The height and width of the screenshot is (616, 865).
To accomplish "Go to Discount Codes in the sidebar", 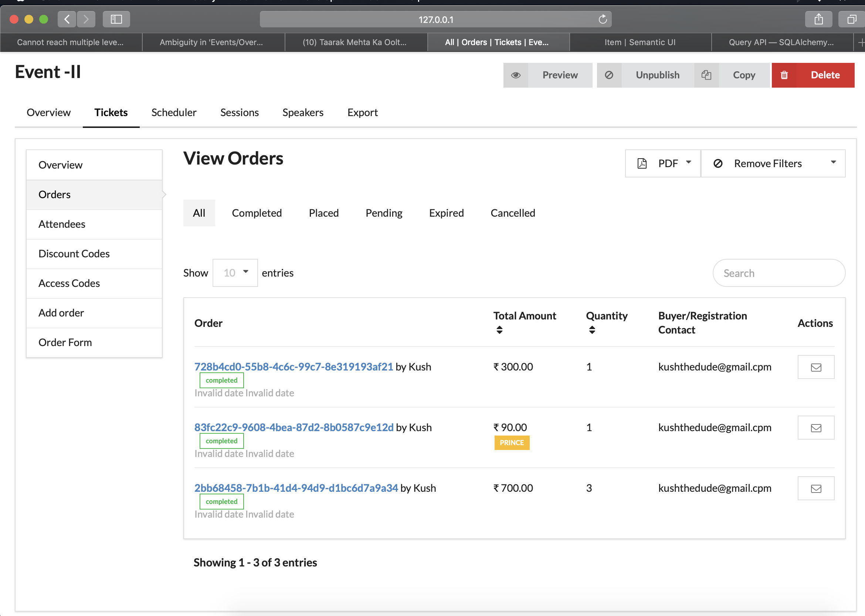I will coord(74,254).
